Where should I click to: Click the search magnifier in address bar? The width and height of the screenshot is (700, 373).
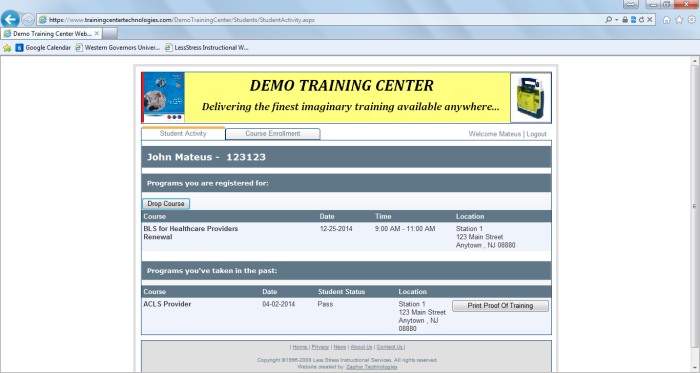point(608,20)
